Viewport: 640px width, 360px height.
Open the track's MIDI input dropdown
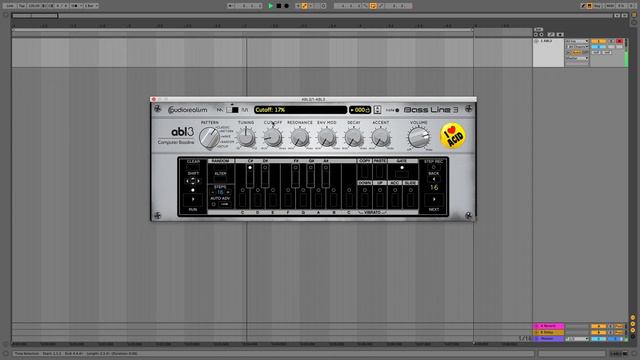577,42
